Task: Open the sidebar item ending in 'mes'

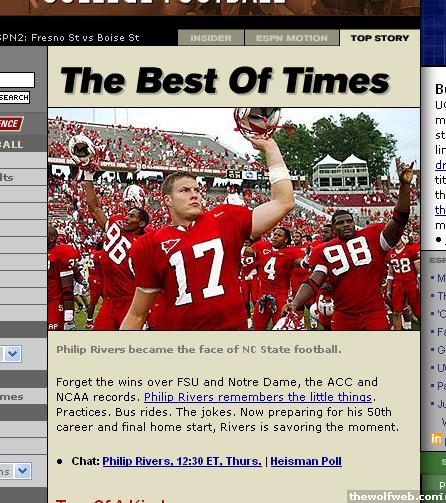Action: click(12, 397)
